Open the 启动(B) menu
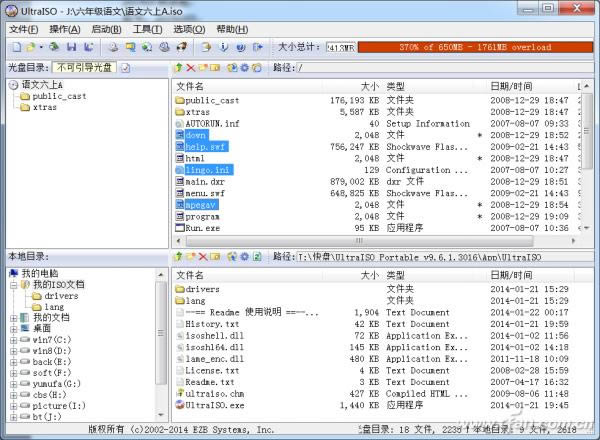Viewport: 600px width, 440px height. (106, 29)
